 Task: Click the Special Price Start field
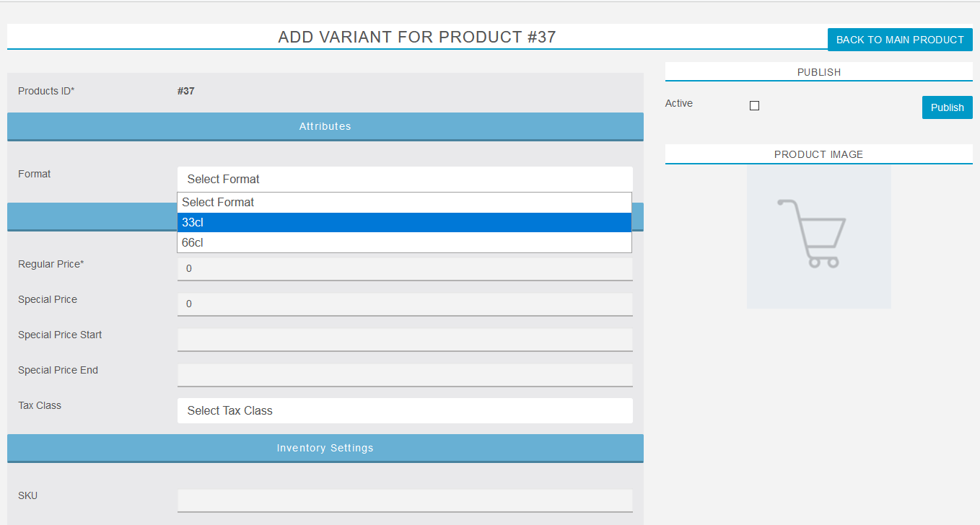click(x=405, y=340)
